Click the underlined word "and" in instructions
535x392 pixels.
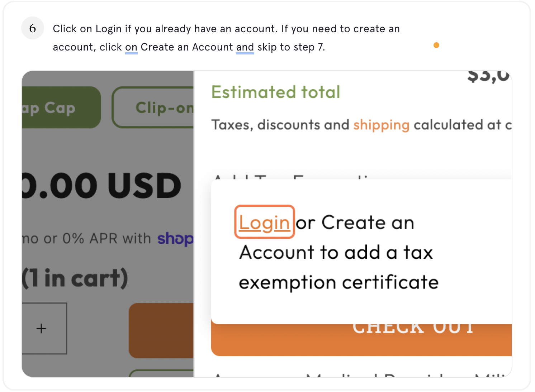(x=245, y=47)
